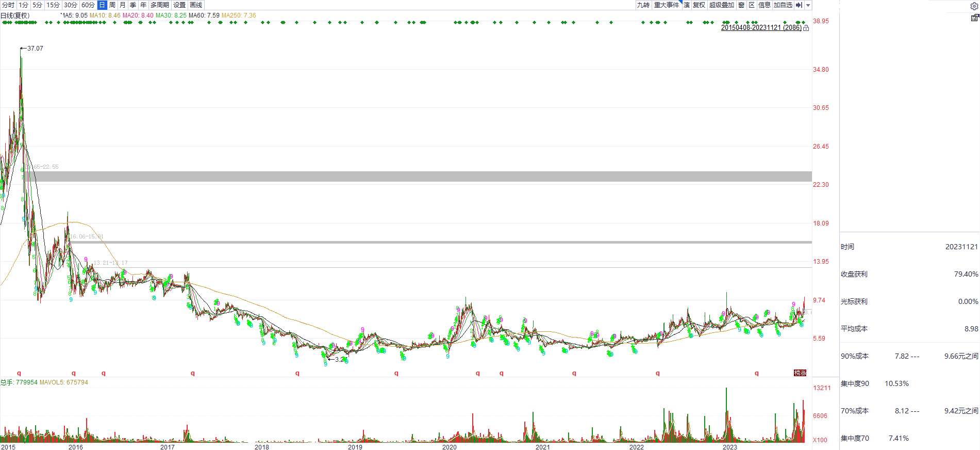Click the MA30: 8.25 indicator value
Screen dimensions: 980x450
coord(171,15)
